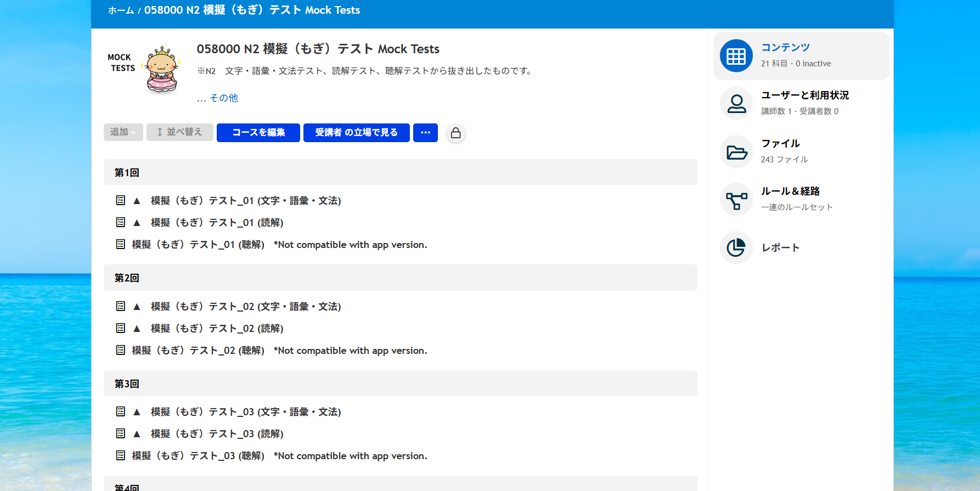Click 受講者 の立場で見る button

[x=356, y=133]
